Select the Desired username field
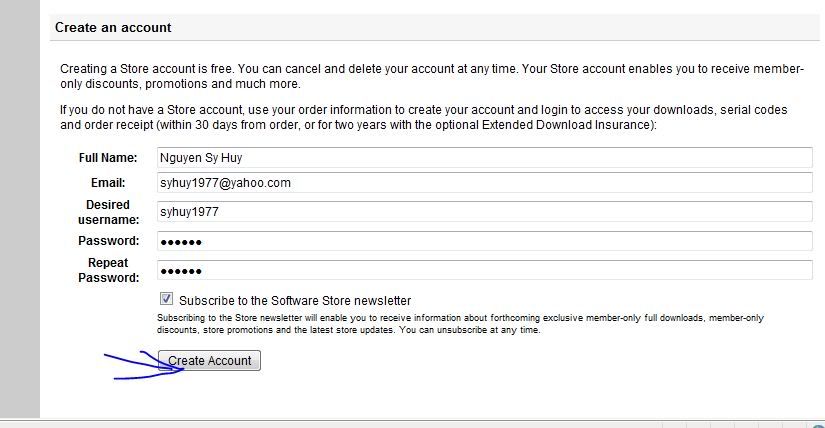This screenshot has height=428, width=825. point(485,212)
